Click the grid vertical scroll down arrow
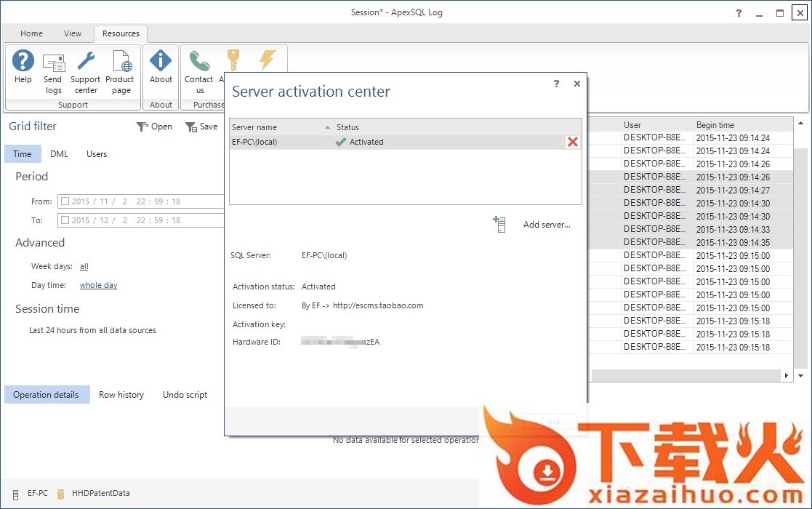Screen dimensions: 812x509 click(x=800, y=376)
